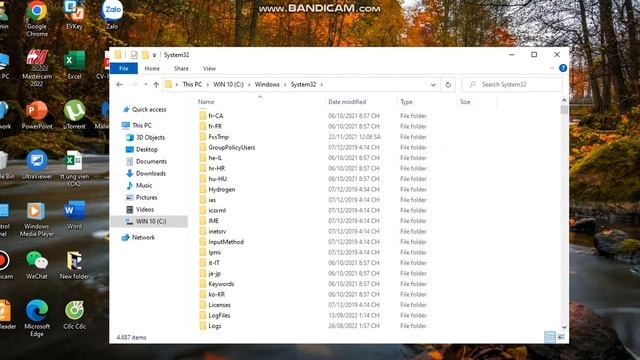Open PowerPoint desktop shortcut
This screenshot has height=360, width=640.
(37, 115)
